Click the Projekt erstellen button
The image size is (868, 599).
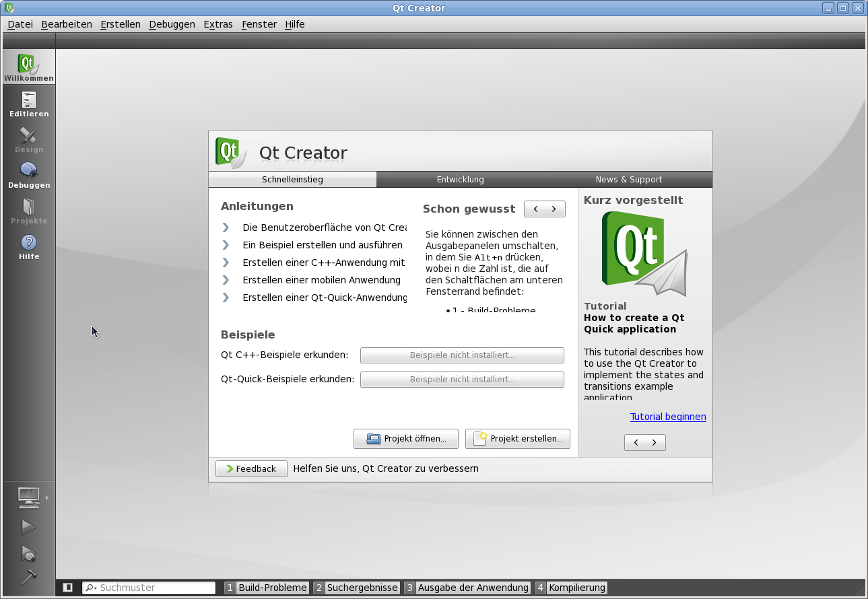pos(518,439)
